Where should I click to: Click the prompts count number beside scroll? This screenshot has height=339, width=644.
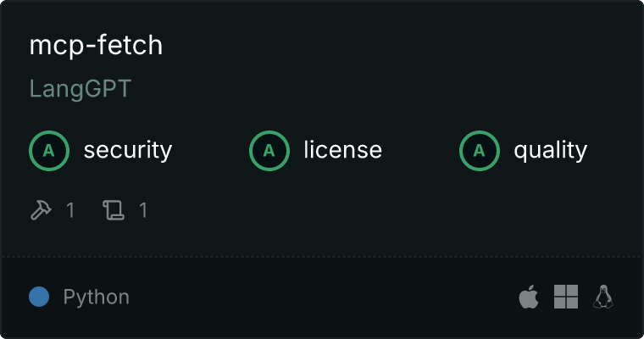point(143,210)
